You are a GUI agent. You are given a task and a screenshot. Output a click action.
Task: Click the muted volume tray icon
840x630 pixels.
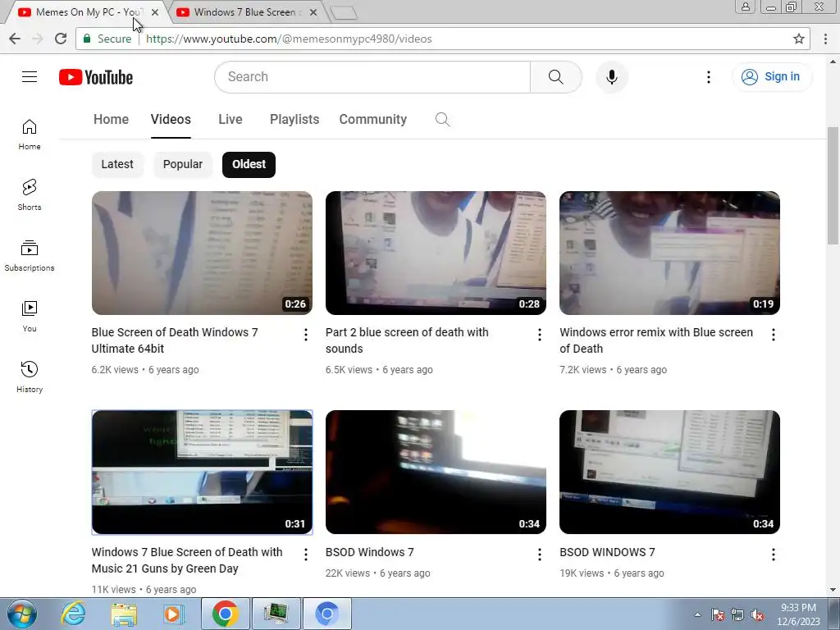point(757,615)
